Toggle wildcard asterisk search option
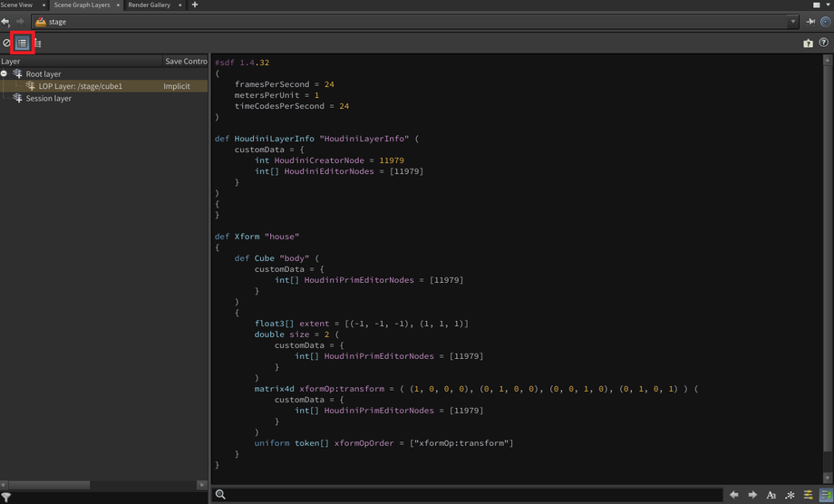Image resolution: width=834 pixels, height=504 pixels. point(790,495)
